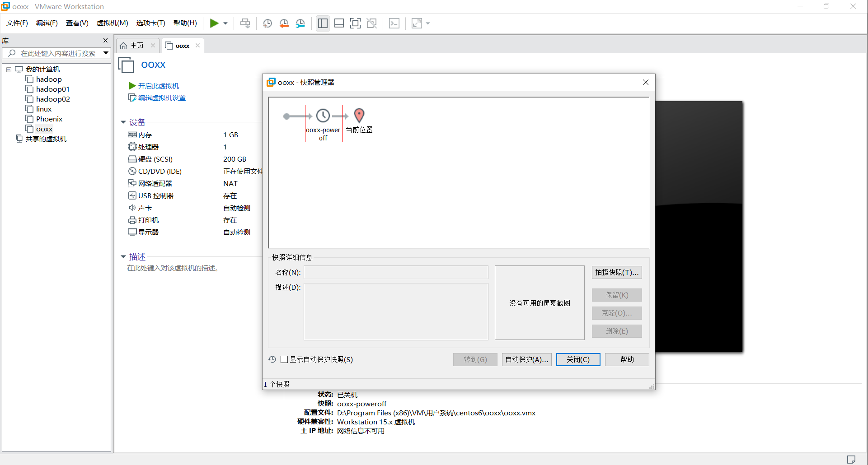Click the green power on button

(215, 23)
